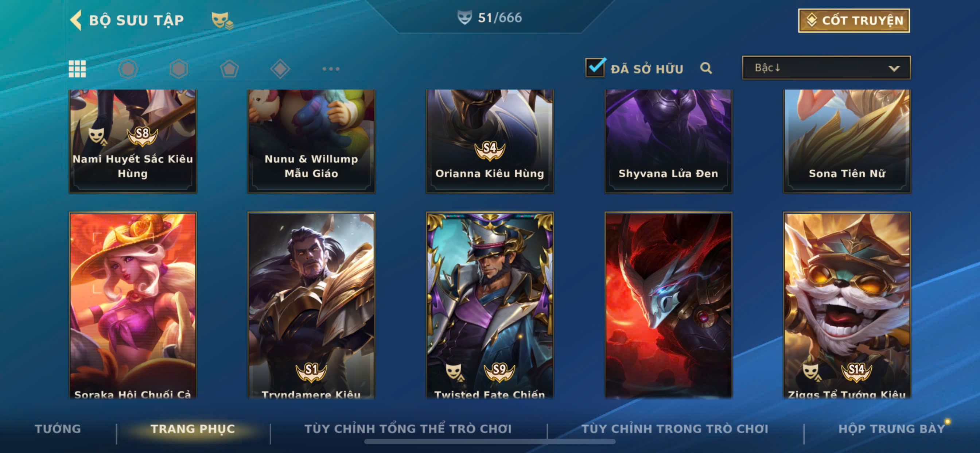Image resolution: width=980 pixels, height=453 pixels.
Task: Open Tùy Chỉnh Trong Trò Chơi tab
Action: click(x=675, y=429)
